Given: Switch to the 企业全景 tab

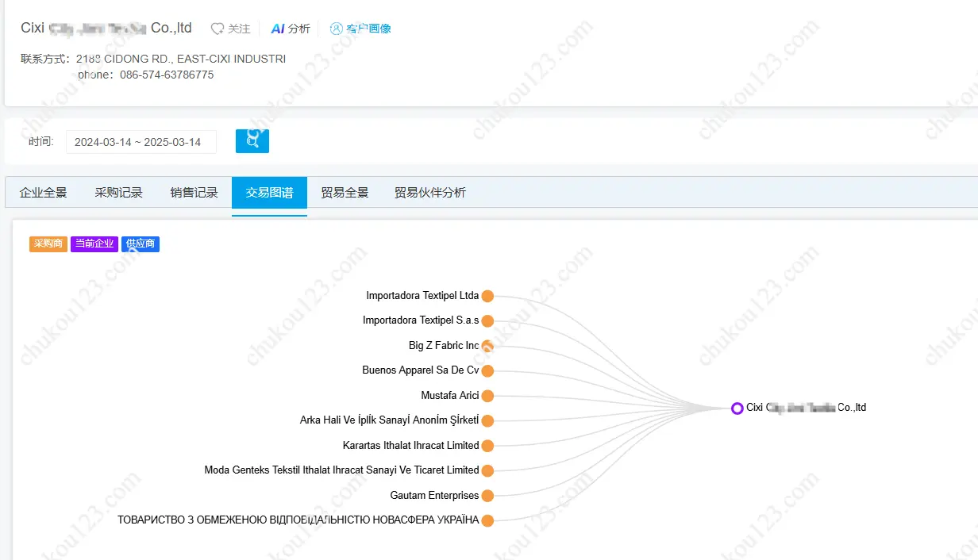Looking at the screenshot, I should pos(44,193).
